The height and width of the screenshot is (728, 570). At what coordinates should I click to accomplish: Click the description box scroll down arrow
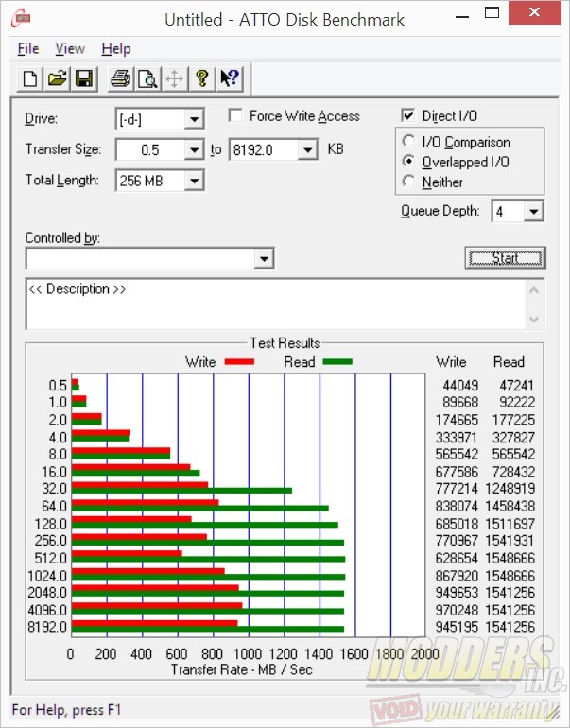(536, 320)
